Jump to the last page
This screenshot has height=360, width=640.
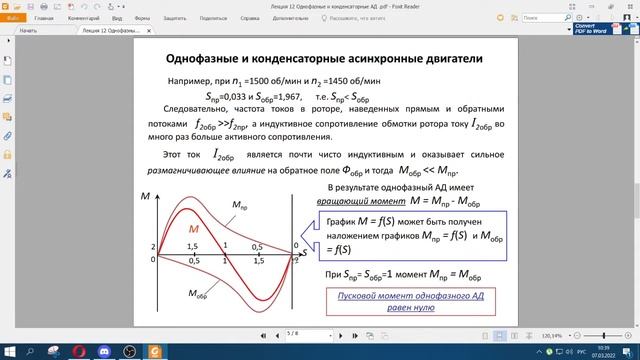coord(355,336)
